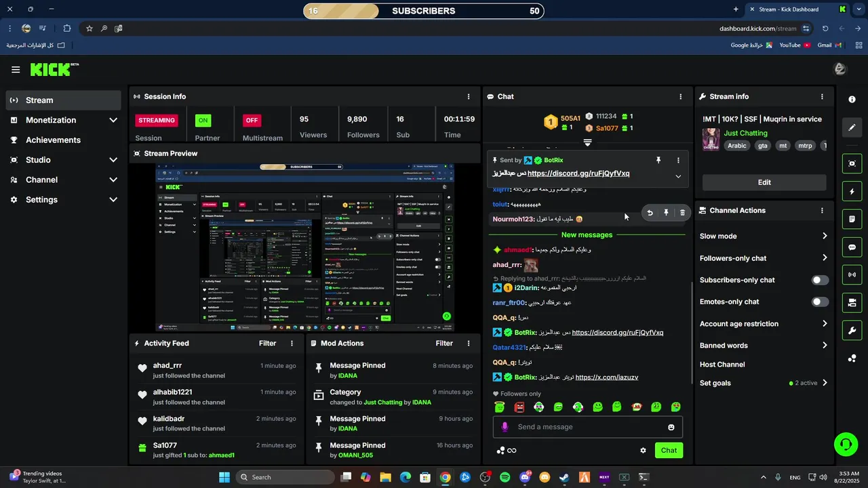Open chat settings gear icon

[x=643, y=450]
